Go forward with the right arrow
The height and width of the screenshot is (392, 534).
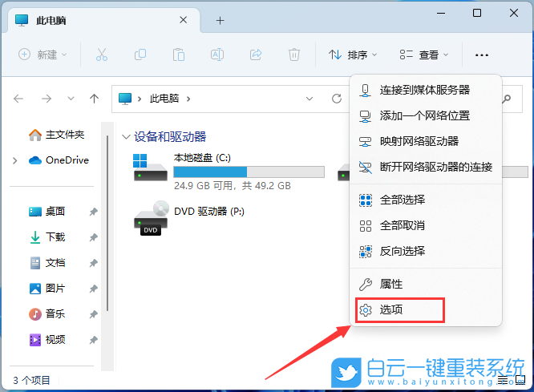click(x=47, y=99)
